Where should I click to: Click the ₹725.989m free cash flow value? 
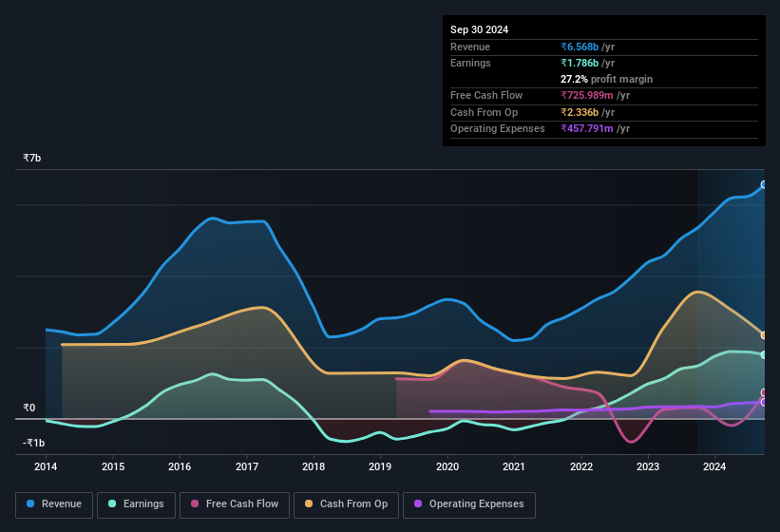[587, 95]
